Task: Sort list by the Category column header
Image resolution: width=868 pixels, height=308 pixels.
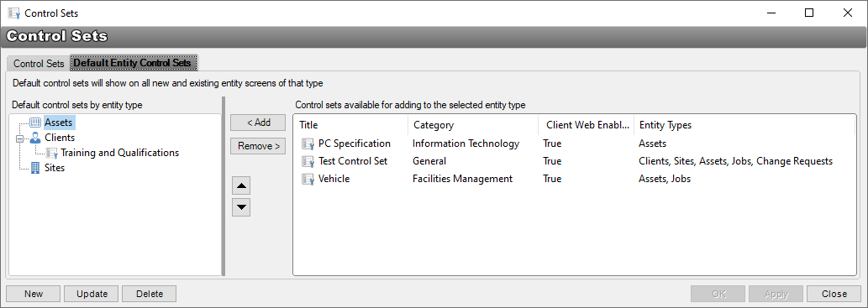Action: point(473,125)
